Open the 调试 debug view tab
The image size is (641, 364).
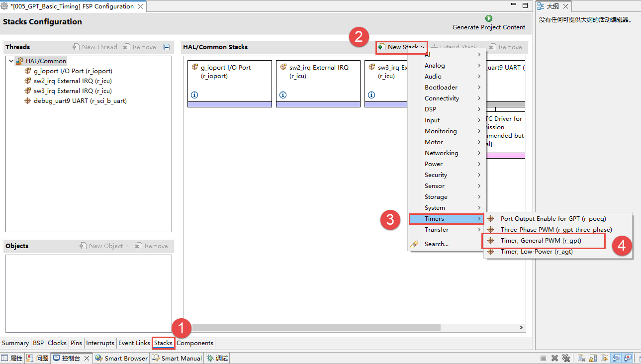[217, 358]
